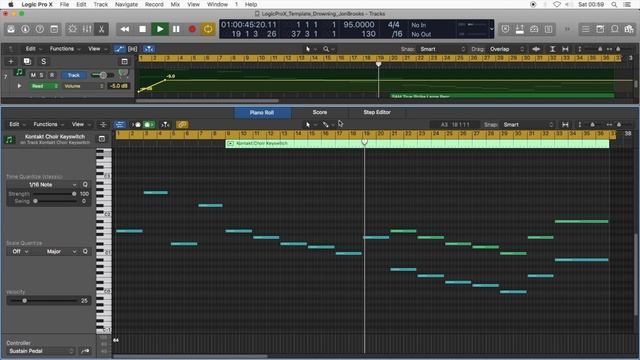The width and height of the screenshot is (640, 360).
Task: Toggle yellow Link button in Piano Roll
Action: click(182, 124)
